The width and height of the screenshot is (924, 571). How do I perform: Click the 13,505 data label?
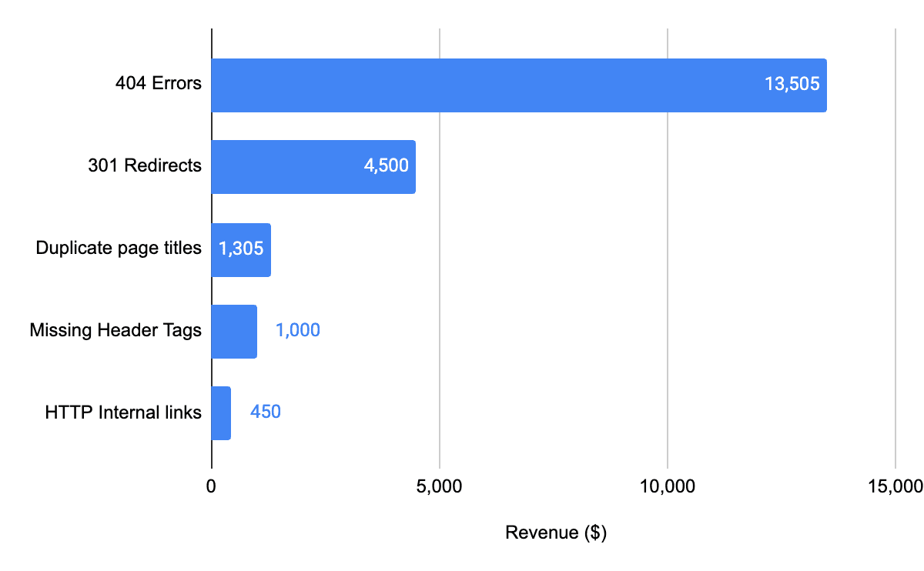coord(792,83)
